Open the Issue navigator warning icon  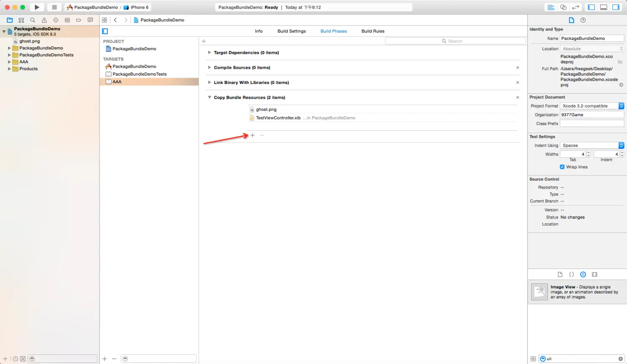click(44, 20)
